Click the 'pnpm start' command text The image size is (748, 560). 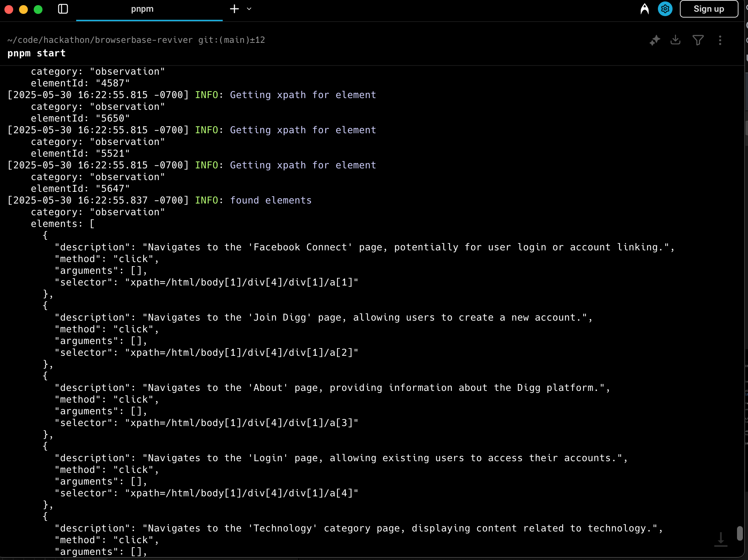[x=37, y=53]
